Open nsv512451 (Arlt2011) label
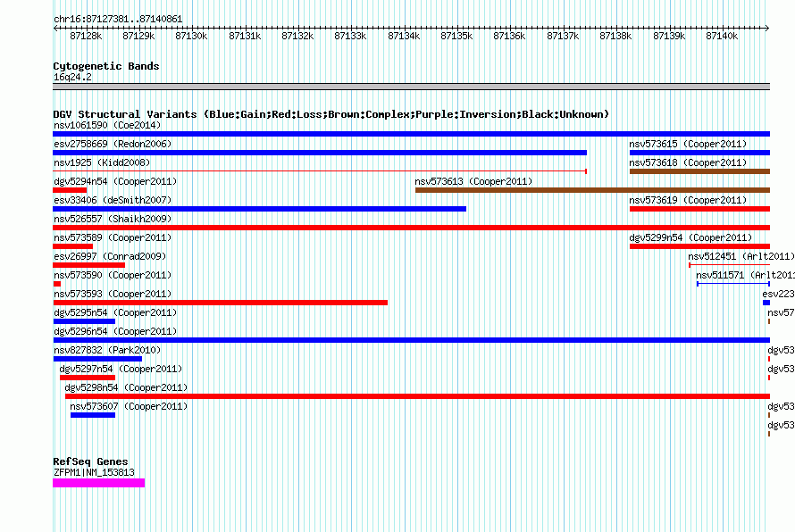Viewport: 795px width, 532px height. [x=741, y=256]
